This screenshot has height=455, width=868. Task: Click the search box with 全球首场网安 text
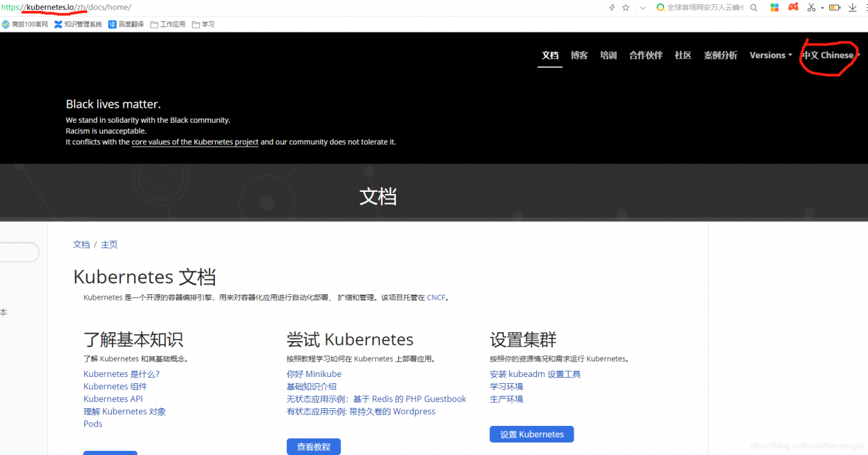tap(705, 7)
